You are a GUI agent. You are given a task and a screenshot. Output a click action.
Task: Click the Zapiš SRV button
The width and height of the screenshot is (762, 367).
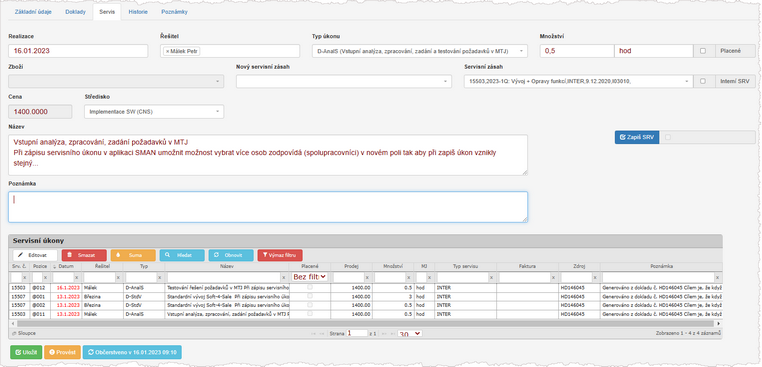(x=637, y=138)
